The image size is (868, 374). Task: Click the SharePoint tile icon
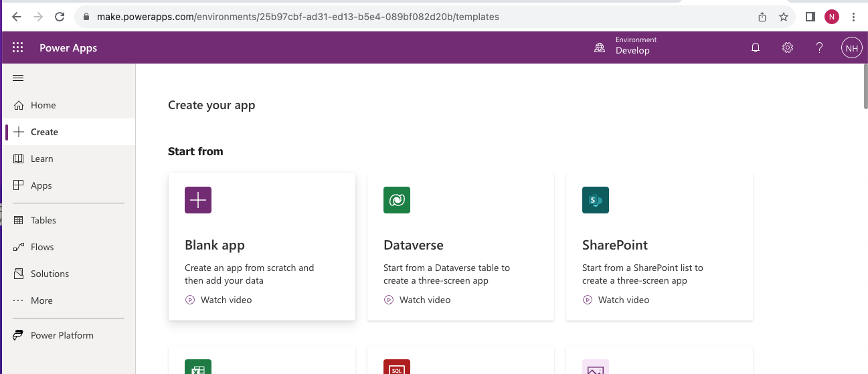596,200
